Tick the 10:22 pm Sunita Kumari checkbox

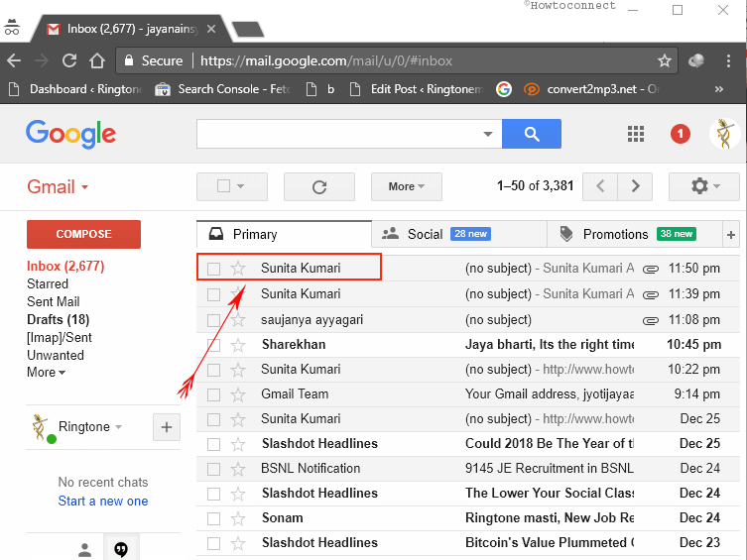point(213,370)
